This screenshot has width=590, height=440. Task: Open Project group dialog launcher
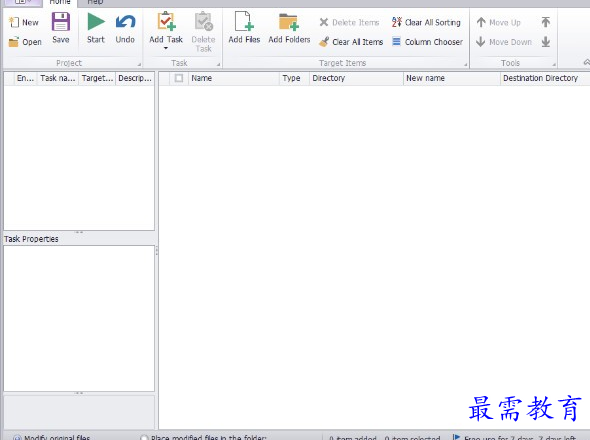point(139,64)
